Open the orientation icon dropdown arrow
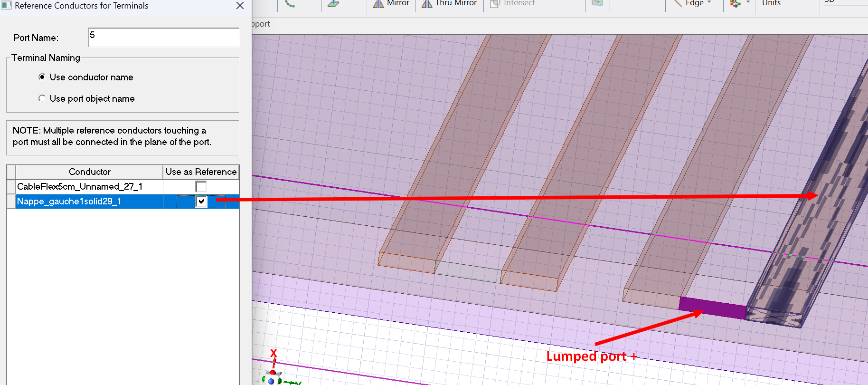The width and height of the screenshot is (868, 385). [x=748, y=3]
